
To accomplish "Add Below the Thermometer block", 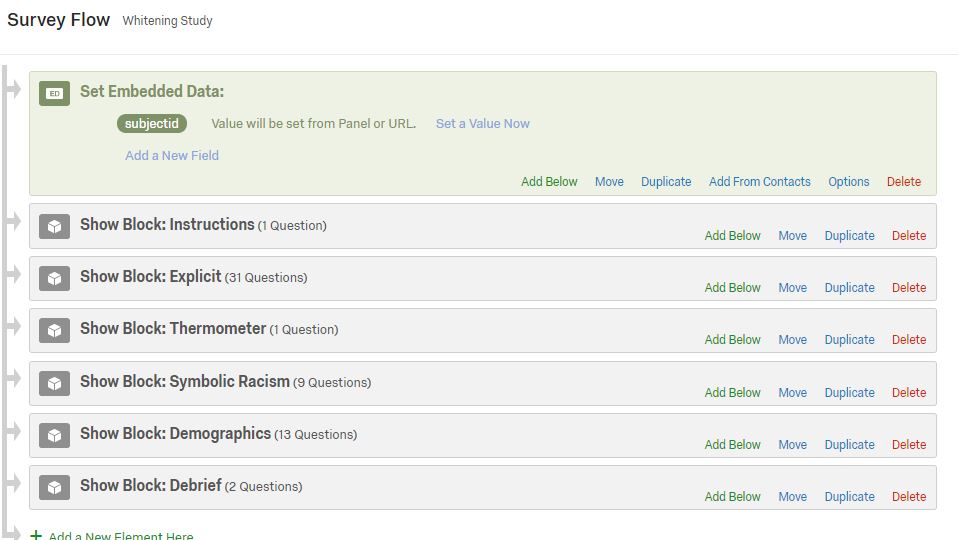I will [x=732, y=339].
